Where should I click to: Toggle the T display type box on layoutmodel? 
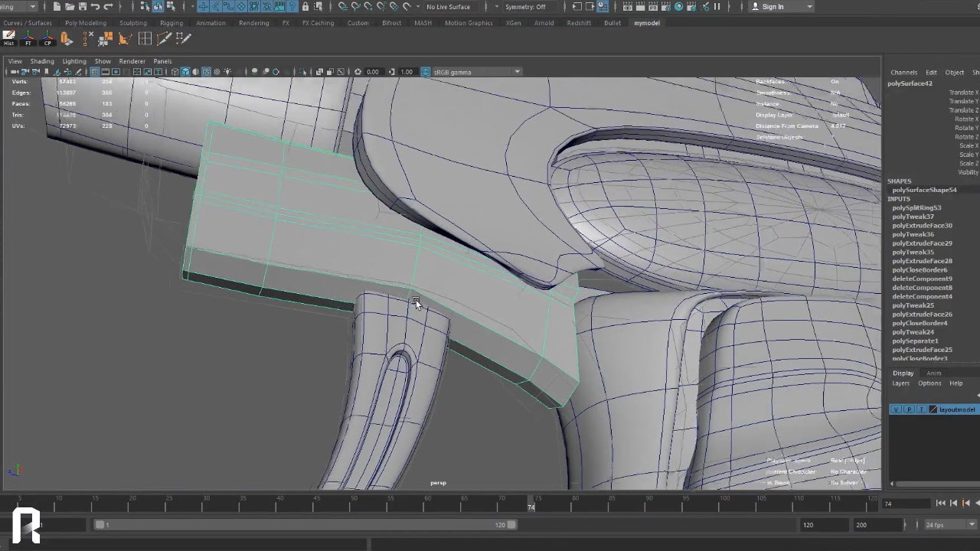(x=921, y=409)
